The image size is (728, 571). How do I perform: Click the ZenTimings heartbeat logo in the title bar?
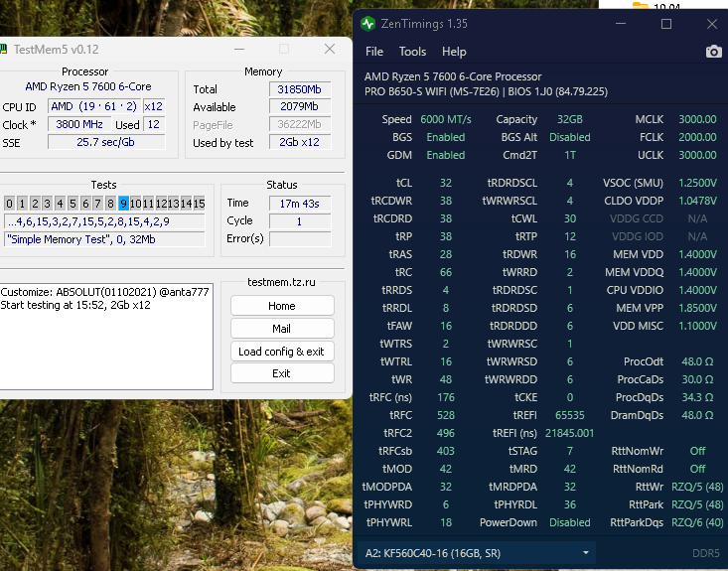[x=368, y=23]
